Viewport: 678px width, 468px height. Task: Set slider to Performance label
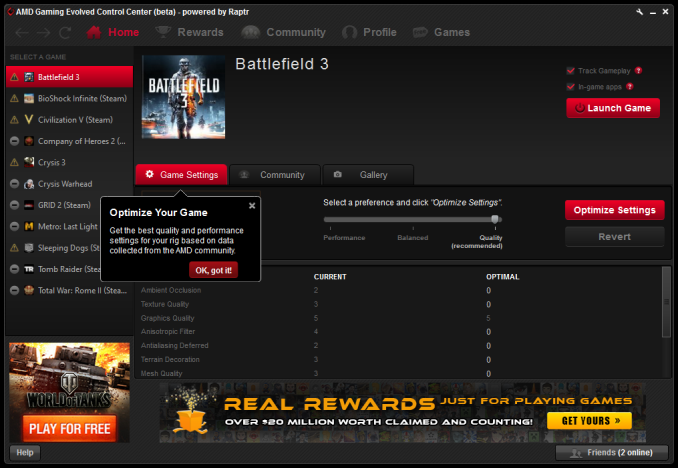(344, 237)
